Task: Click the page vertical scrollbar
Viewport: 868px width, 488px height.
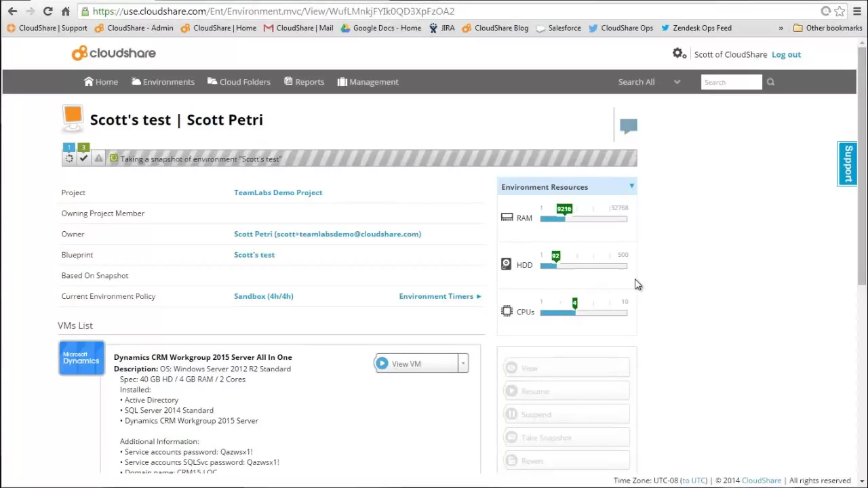Action: (x=862, y=165)
